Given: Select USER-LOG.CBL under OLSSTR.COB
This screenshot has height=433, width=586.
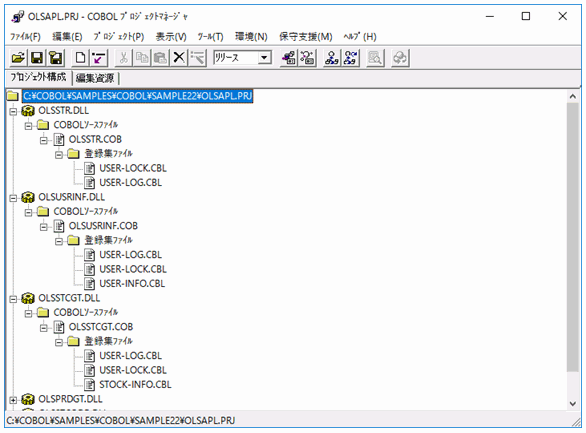Looking at the screenshot, I should point(130,183).
